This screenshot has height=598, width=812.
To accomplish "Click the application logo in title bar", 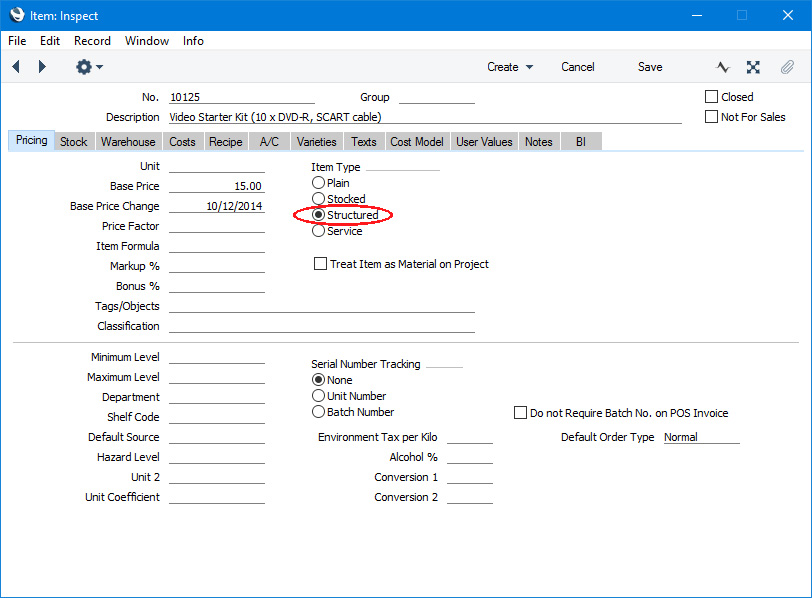I will 17,15.
